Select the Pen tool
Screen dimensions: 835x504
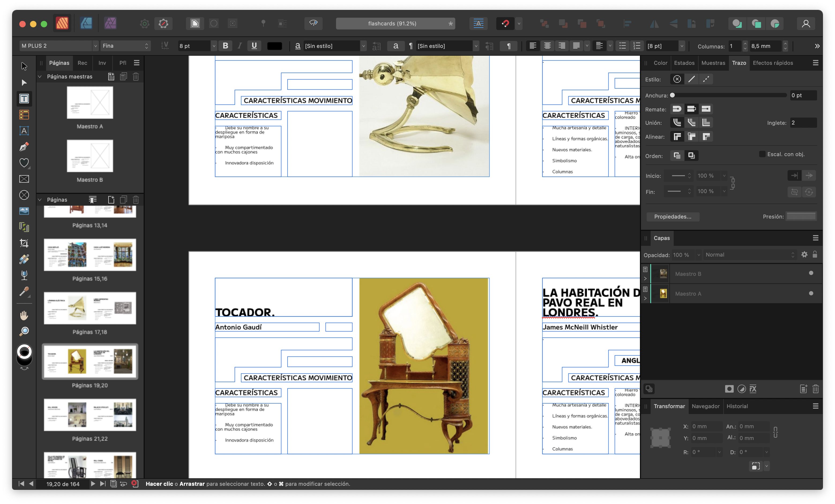coord(24,147)
